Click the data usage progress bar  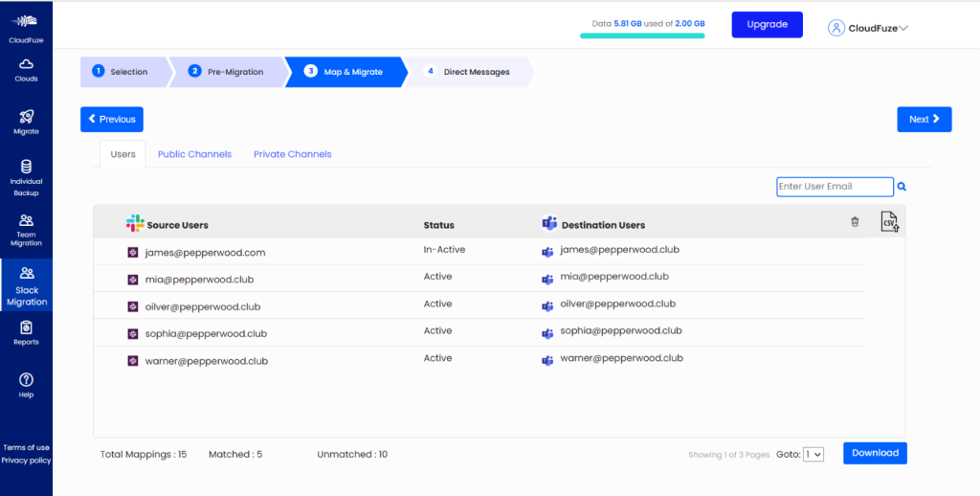(642, 35)
